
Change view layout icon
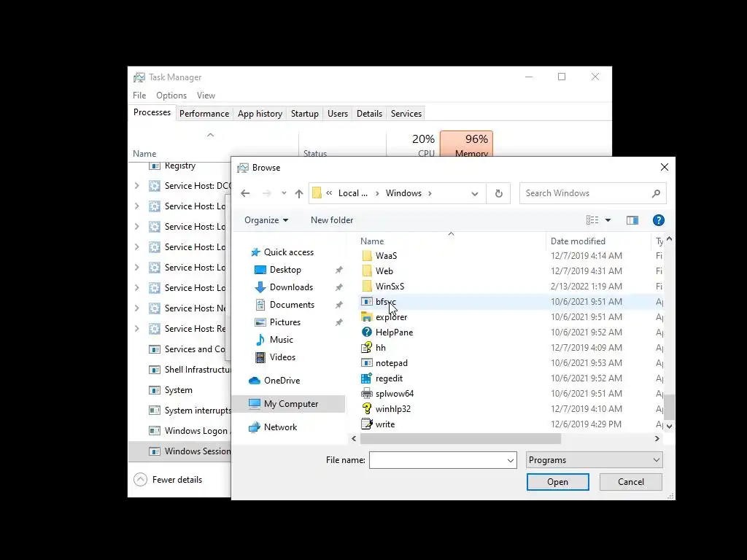pyautogui.click(x=592, y=220)
